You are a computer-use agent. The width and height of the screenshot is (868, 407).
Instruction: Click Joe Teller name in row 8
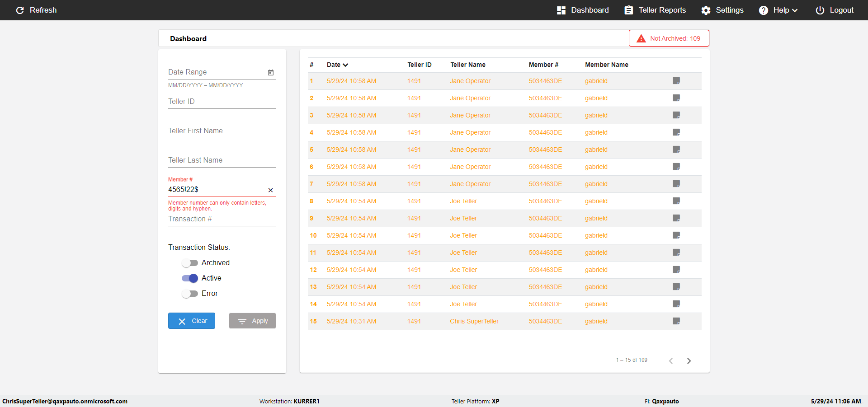463,201
